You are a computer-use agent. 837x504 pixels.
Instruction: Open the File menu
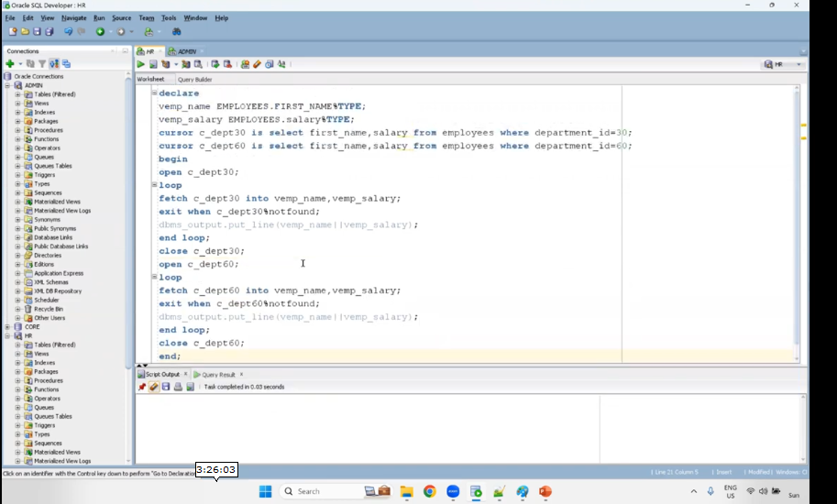pyautogui.click(x=10, y=18)
